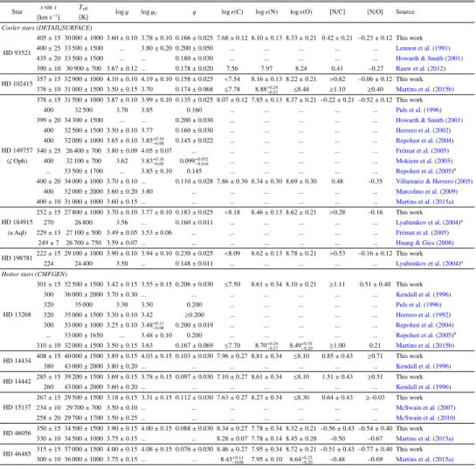Select the '(ζ Oph)' alias label
476x470 pixels.
point(17,161)
